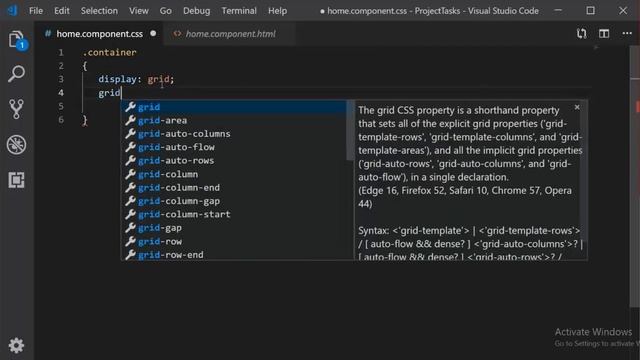
Task: Select the grid-column-gap suggestion
Action: [x=235, y=201]
